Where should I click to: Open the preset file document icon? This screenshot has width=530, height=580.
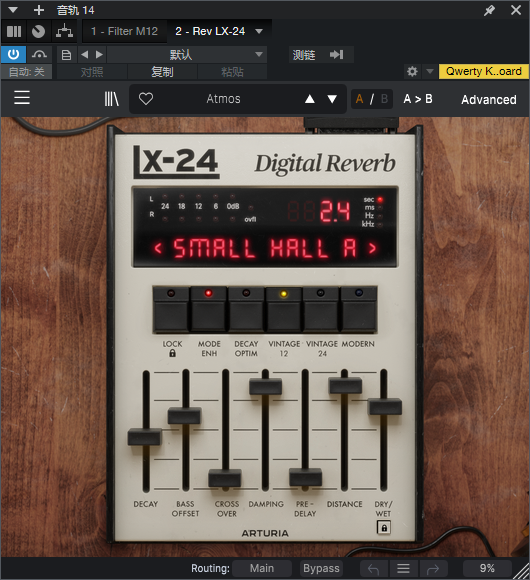tap(66, 55)
